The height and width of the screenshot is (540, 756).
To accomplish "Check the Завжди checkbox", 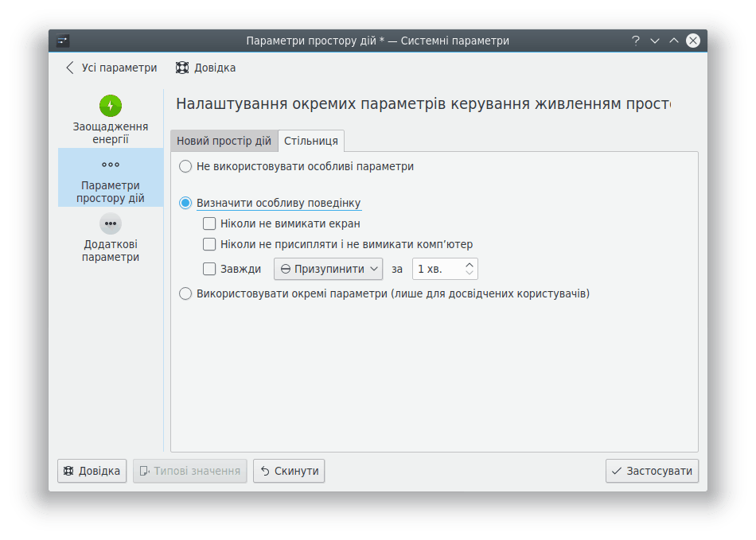I will (x=209, y=269).
